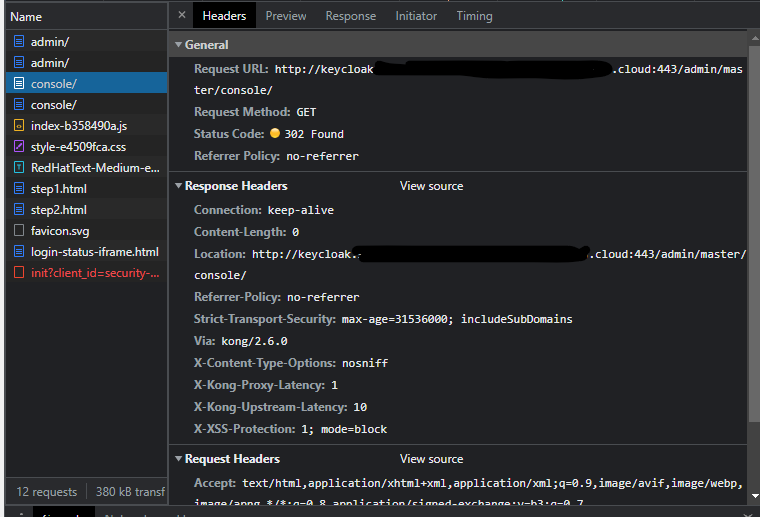Image resolution: width=760 pixels, height=517 pixels.
Task: Select the highlighted console/ request
Action: (x=87, y=83)
